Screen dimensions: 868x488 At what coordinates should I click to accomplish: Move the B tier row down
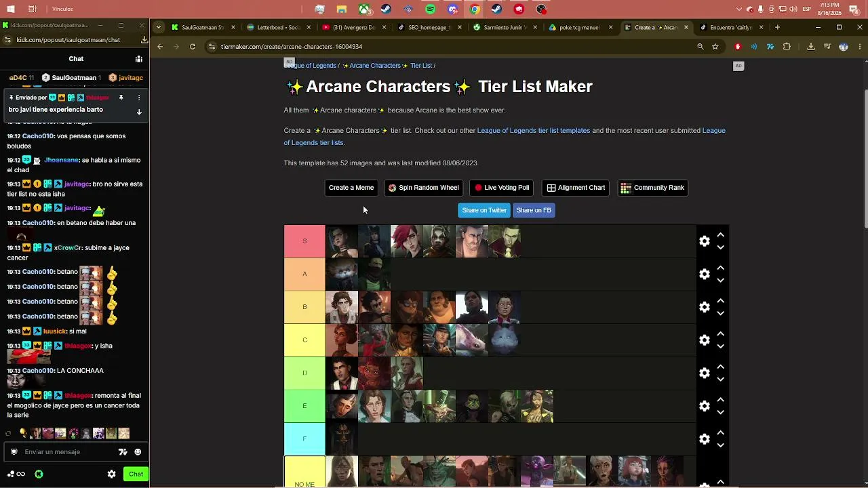721,313
